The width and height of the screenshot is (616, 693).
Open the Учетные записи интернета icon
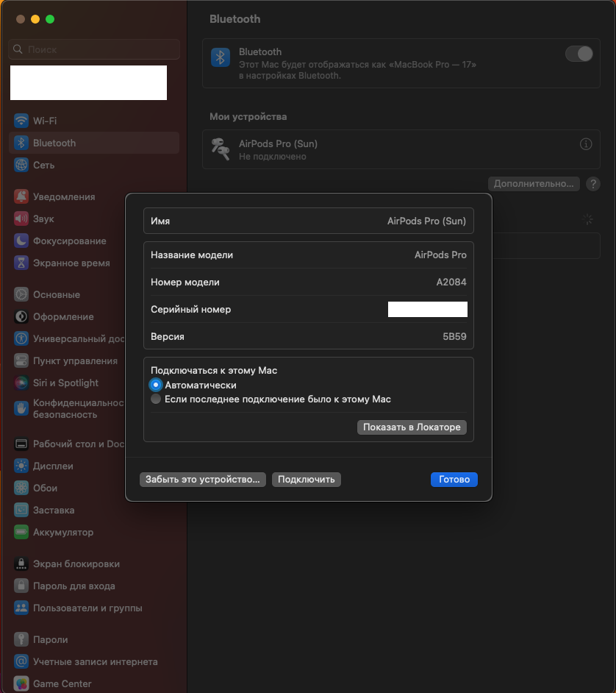tap(21, 661)
